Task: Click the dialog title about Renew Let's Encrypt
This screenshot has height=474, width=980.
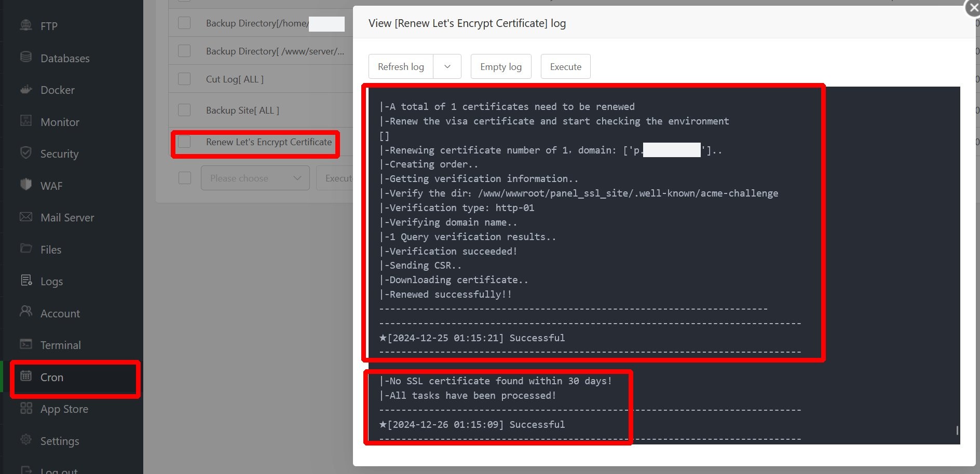Action: pyautogui.click(x=467, y=23)
